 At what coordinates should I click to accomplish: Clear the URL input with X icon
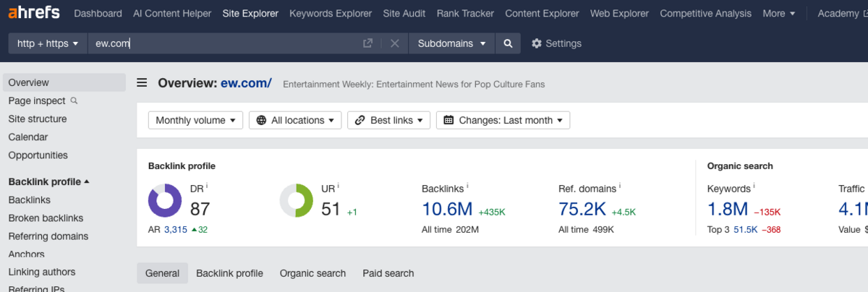click(x=394, y=43)
